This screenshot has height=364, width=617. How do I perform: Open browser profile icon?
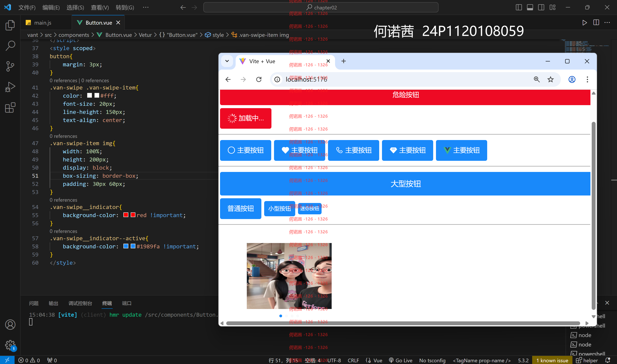[572, 79]
